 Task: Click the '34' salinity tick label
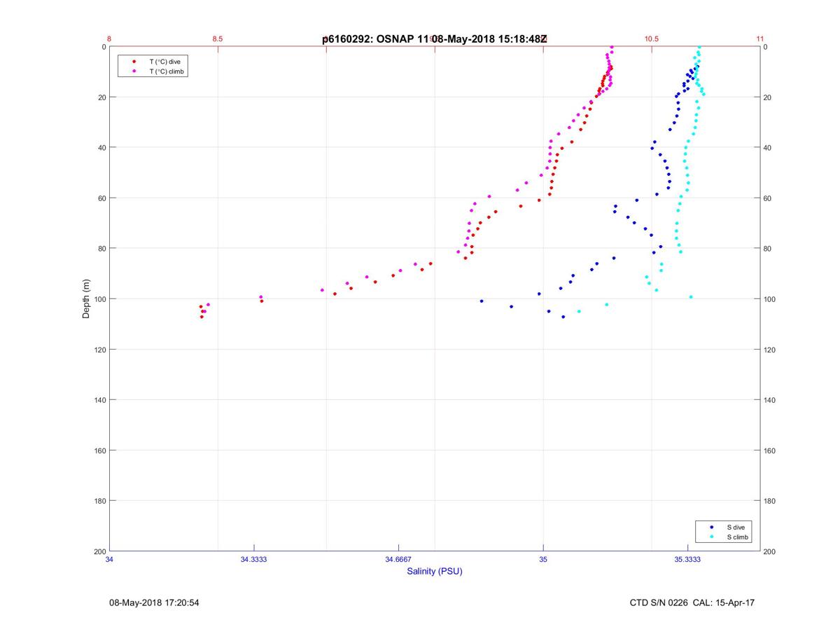pyautogui.click(x=110, y=559)
